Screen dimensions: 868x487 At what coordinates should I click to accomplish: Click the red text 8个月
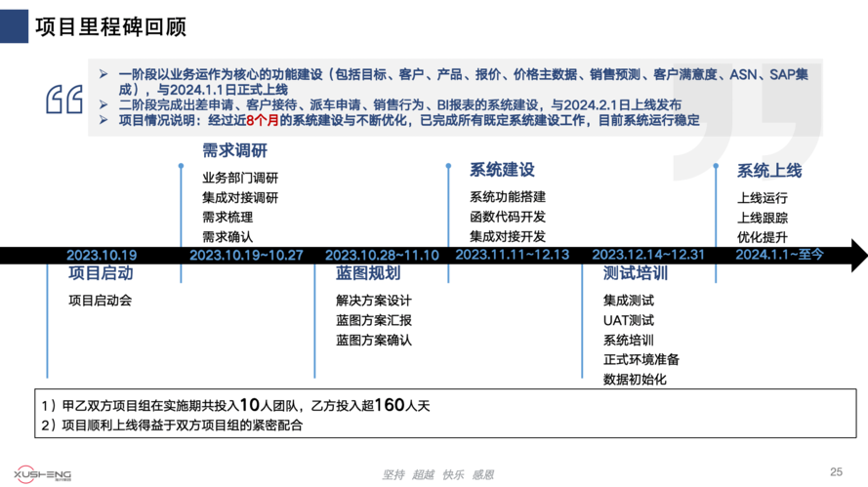pos(263,120)
